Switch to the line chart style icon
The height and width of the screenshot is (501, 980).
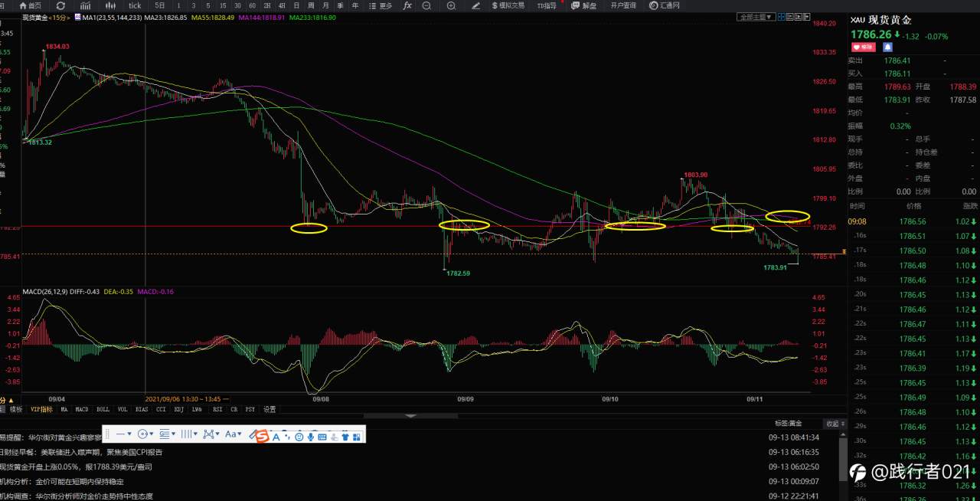coord(86,5)
